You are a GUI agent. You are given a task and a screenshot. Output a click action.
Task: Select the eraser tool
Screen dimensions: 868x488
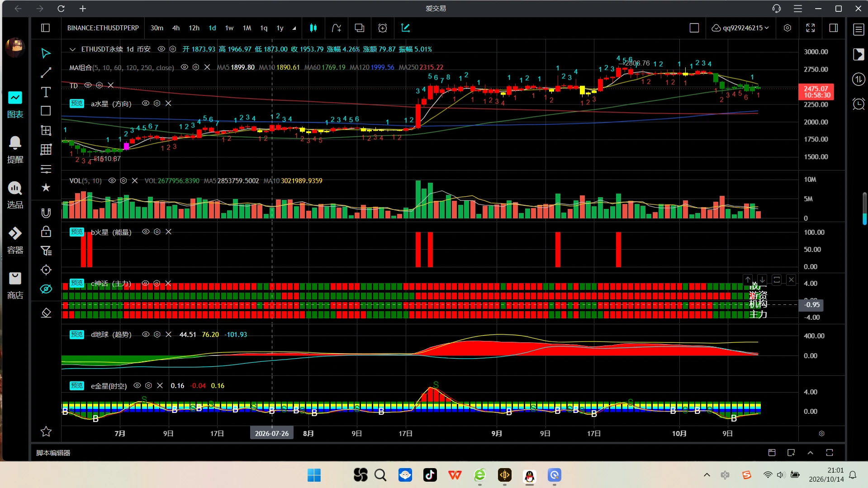(46, 313)
